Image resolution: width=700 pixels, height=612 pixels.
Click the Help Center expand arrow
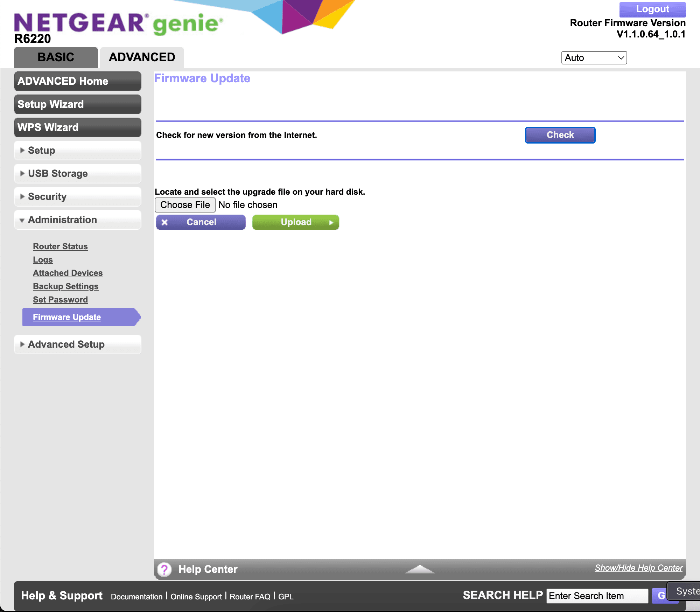pos(420,569)
